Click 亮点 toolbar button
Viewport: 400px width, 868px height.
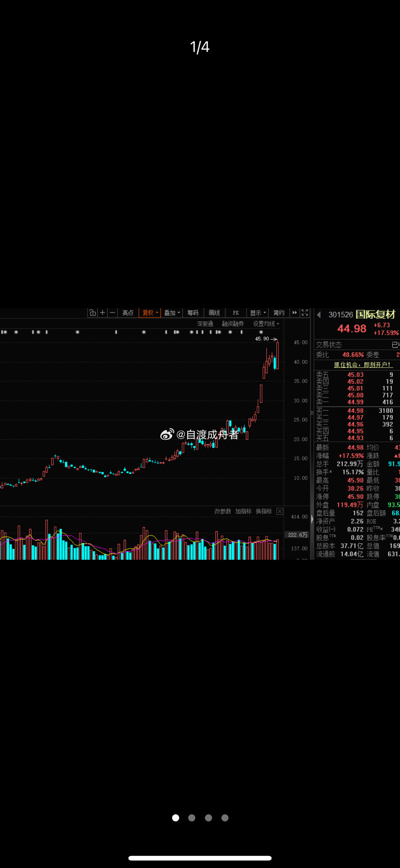pos(128,313)
